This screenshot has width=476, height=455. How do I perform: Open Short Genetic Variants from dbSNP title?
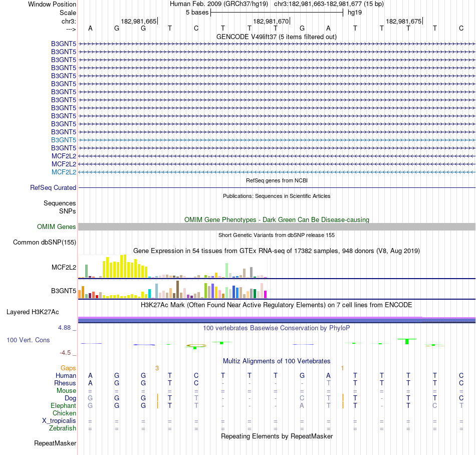pyautogui.click(x=277, y=235)
